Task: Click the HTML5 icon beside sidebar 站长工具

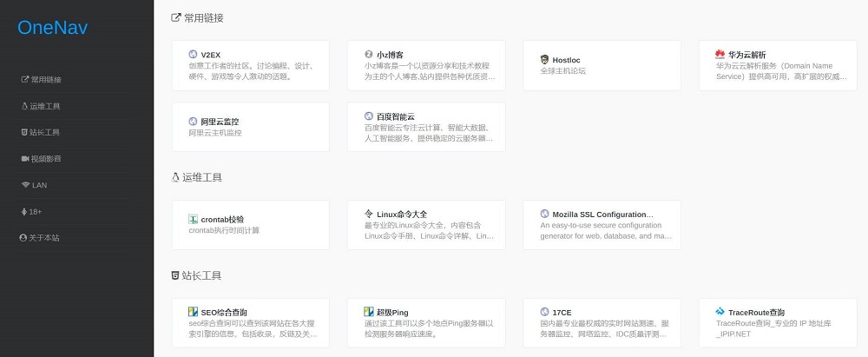Action: tap(24, 132)
